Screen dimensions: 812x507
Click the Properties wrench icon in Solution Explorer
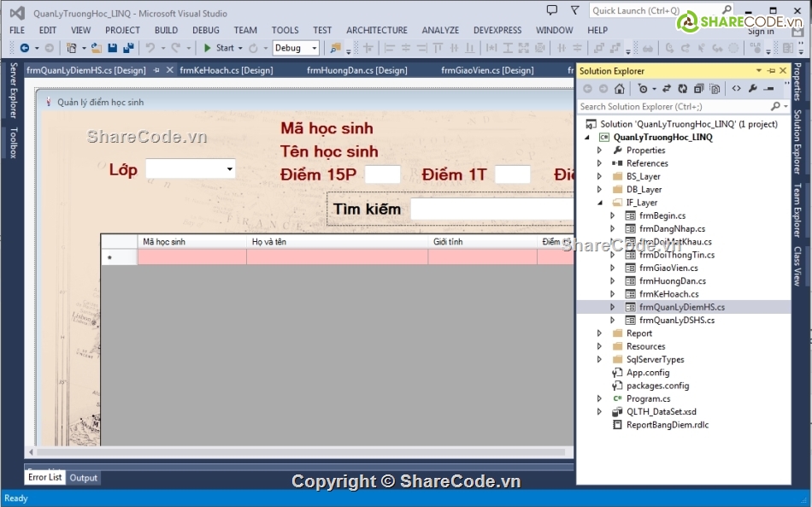click(752, 89)
